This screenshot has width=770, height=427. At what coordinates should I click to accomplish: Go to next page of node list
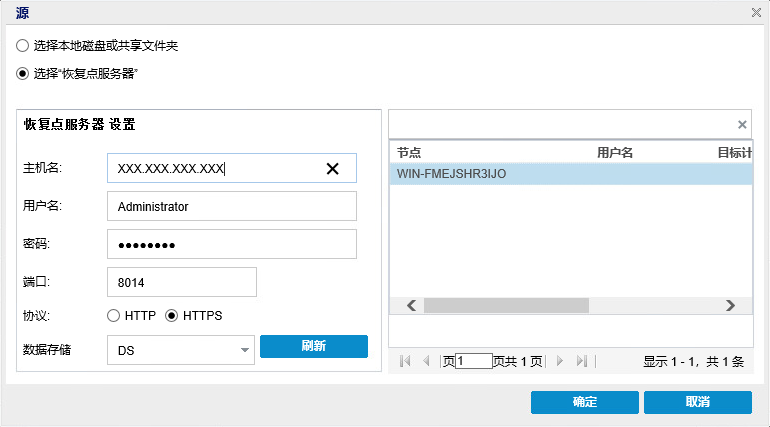click(560, 361)
